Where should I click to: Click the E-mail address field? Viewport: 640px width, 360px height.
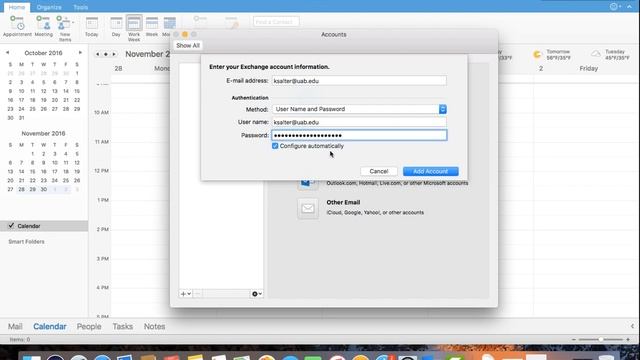(x=359, y=81)
